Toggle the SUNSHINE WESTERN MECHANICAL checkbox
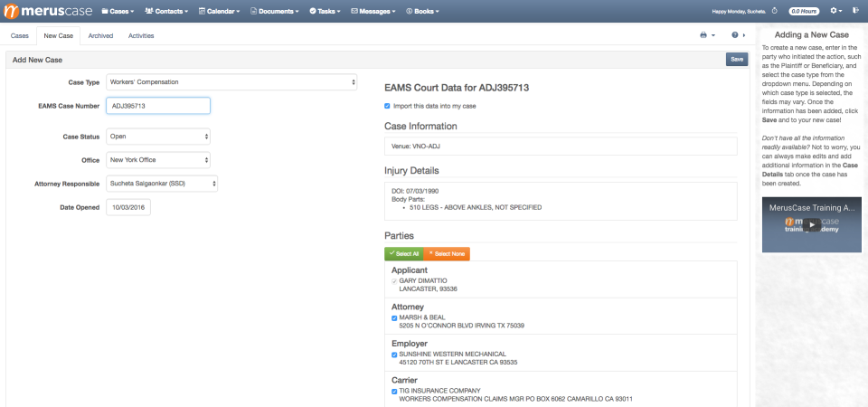Screen dimensions: 868x407 click(x=394, y=355)
